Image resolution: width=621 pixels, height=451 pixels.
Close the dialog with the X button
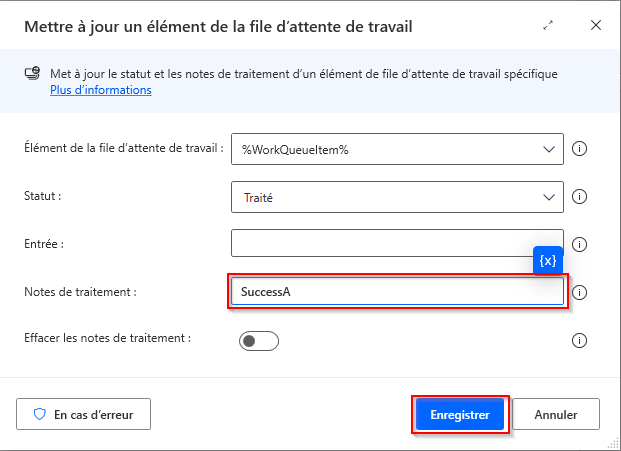(x=595, y=25)
